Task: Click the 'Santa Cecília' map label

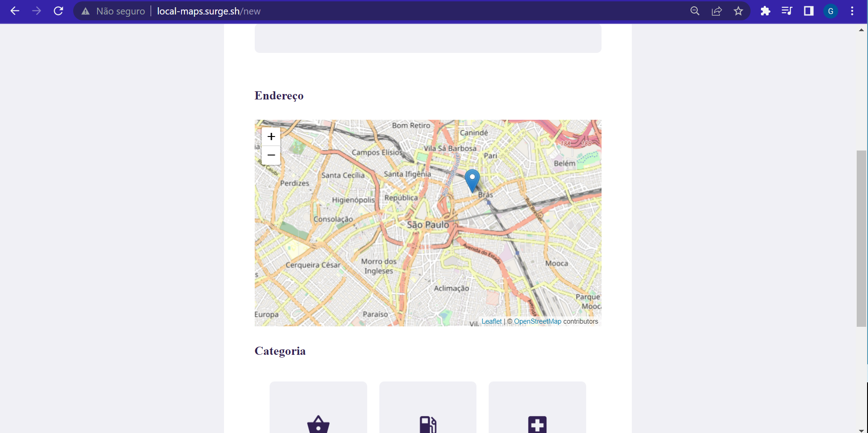Action: pos(343,175)
